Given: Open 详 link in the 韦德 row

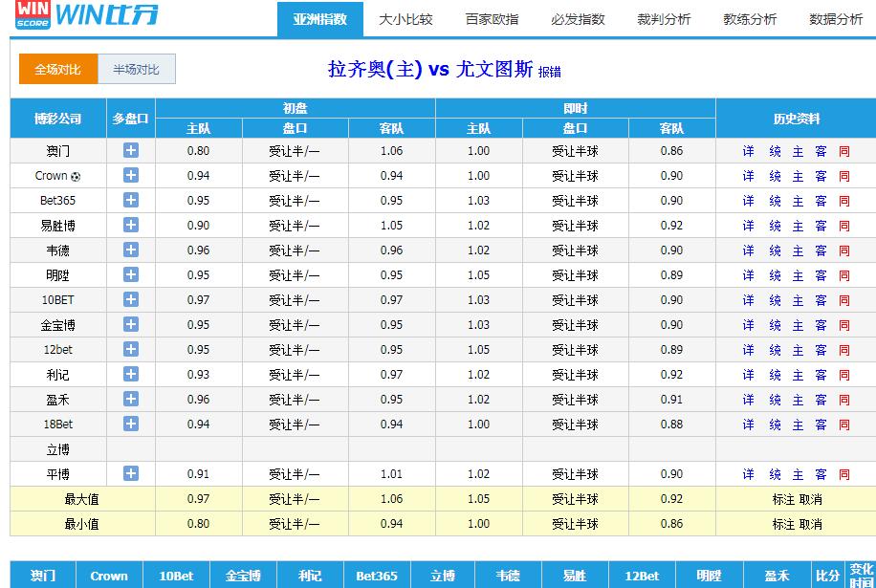Looking at the screenshot, I should click(x=748, y=250).
